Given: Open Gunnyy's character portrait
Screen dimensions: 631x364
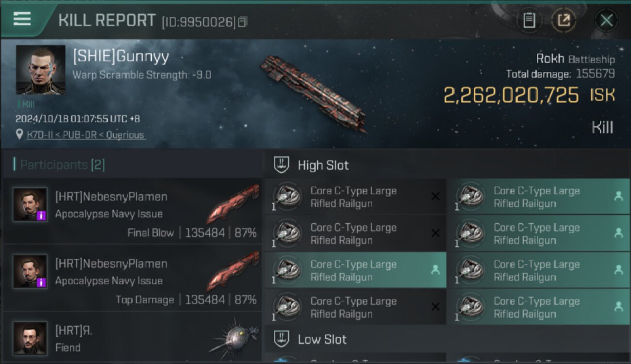Looking at the screenshot, I should 41,69.
